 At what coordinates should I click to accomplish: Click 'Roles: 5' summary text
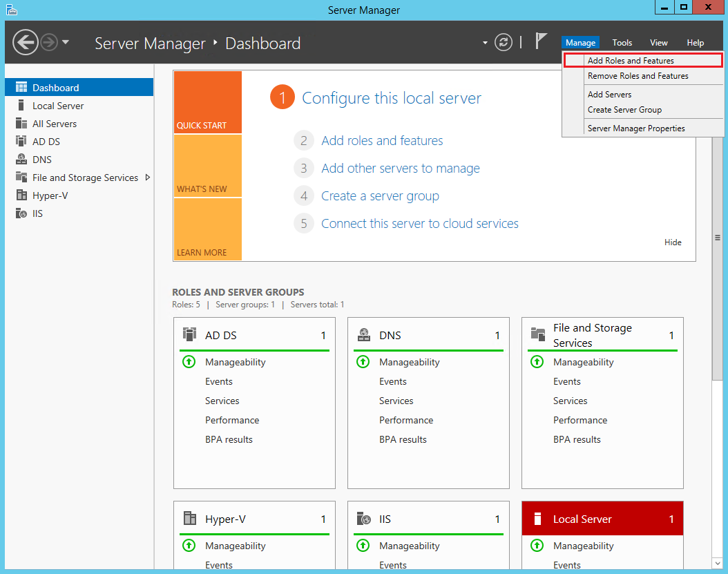[186, 305]
